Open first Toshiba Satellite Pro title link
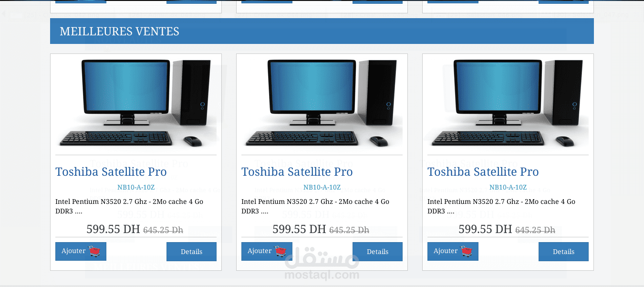Image resolution: width=644 pixels, height=287 pixels. pos(111,172)
